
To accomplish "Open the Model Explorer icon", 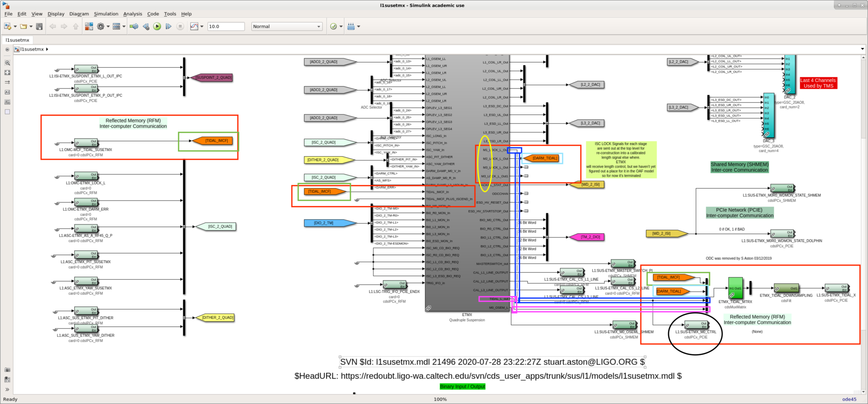I will tap(116, 26).
